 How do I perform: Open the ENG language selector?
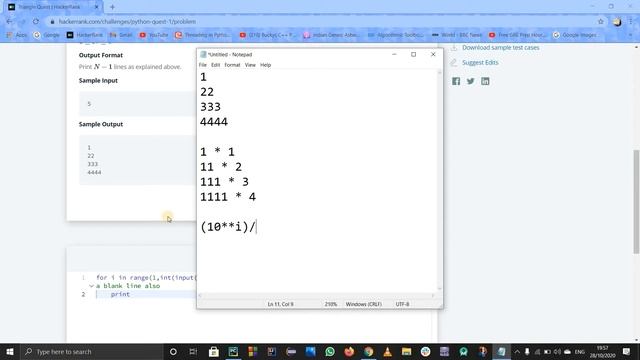click(x=580, y=352)
